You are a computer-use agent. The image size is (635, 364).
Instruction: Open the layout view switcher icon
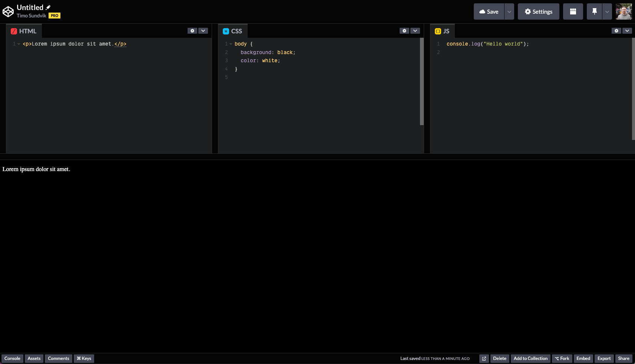tap(573, 11)
